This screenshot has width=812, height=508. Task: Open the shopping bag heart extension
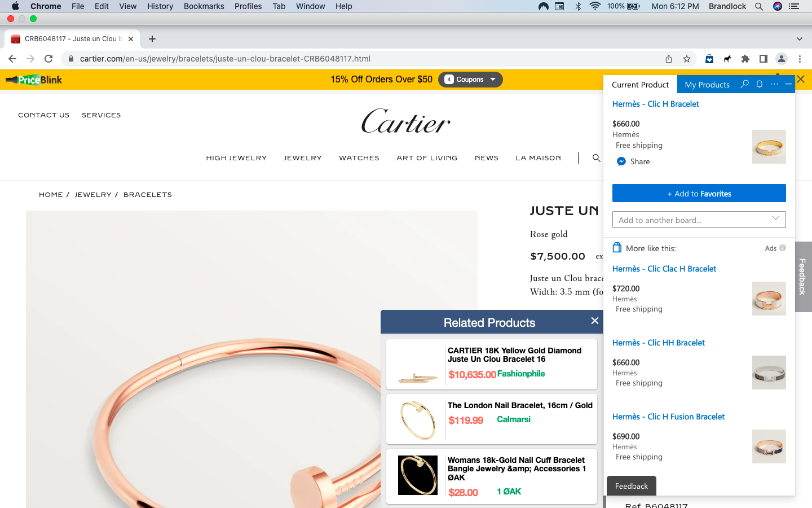point(709,59)
